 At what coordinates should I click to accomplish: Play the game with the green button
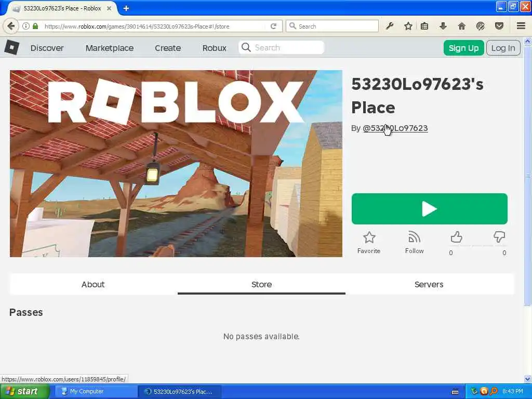tap(430, 209)
